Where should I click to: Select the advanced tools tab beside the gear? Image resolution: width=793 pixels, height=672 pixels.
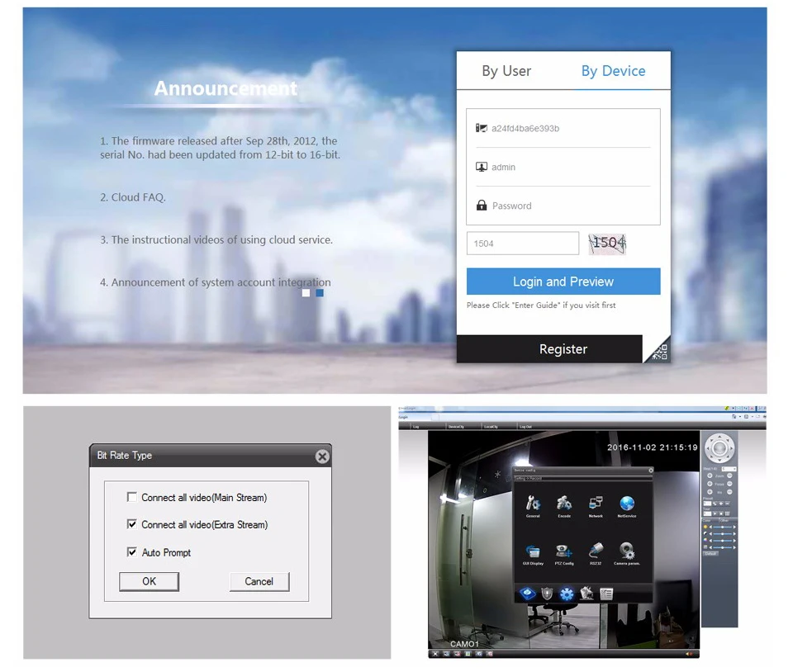[586, 594]
